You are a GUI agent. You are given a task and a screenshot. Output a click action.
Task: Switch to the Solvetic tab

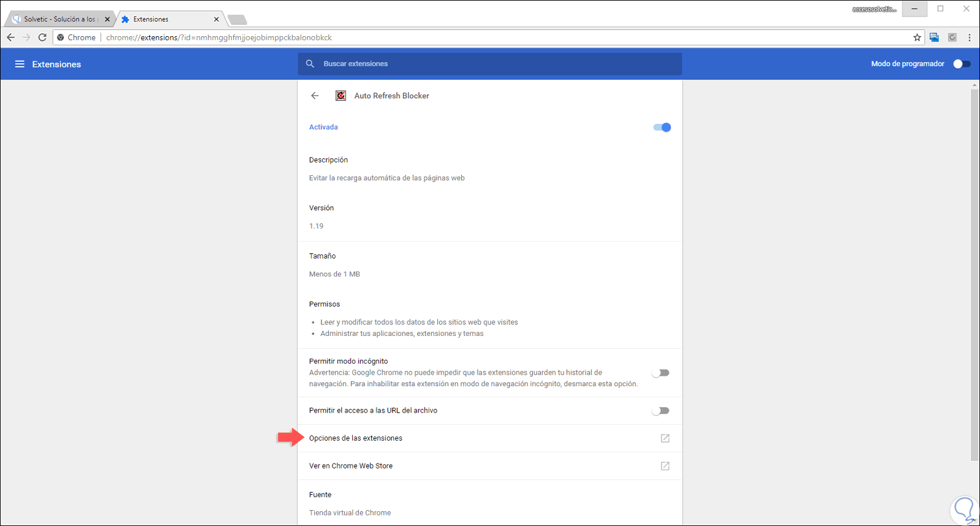[x=59, y=19]
